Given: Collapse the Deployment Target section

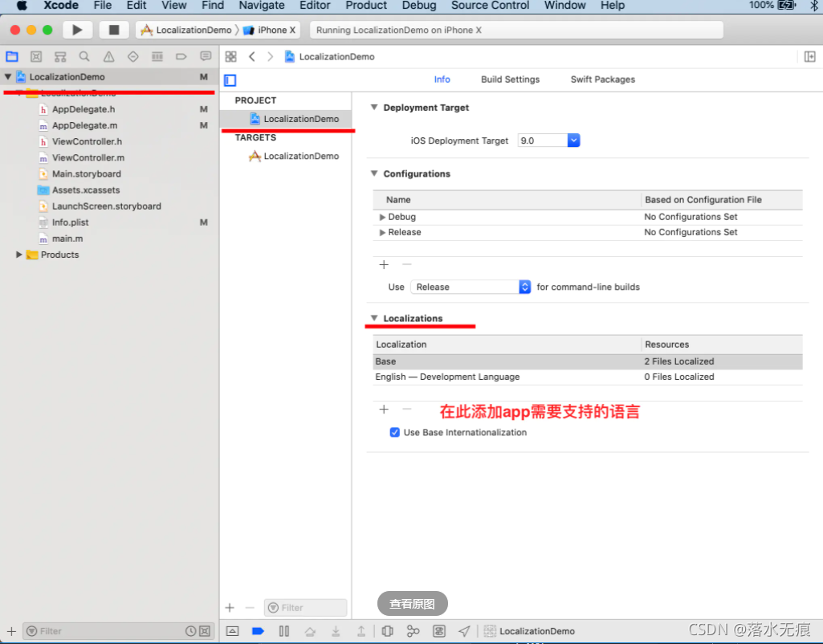Looking at the screenshot, I should tap(374, 107).
